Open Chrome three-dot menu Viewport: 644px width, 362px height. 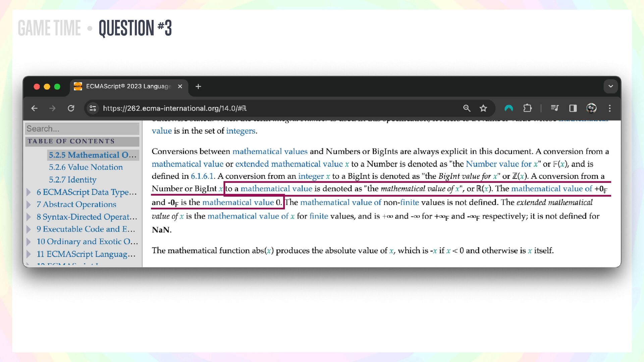point(610,108)
